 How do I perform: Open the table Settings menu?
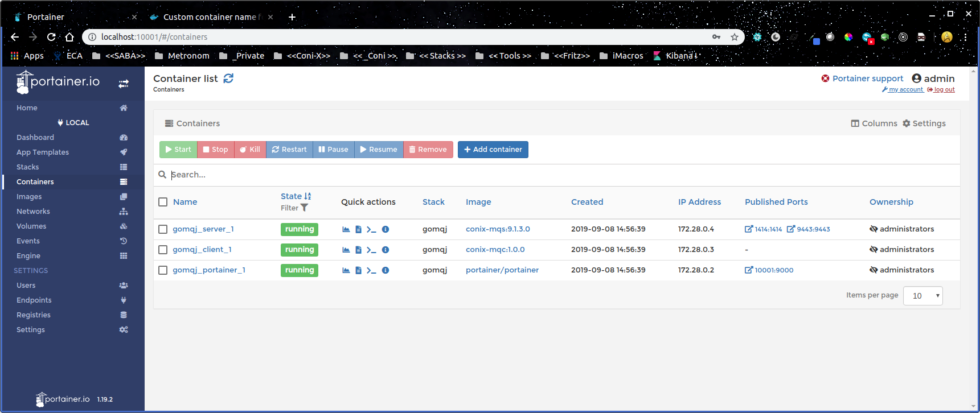click(x=924, y=123)
